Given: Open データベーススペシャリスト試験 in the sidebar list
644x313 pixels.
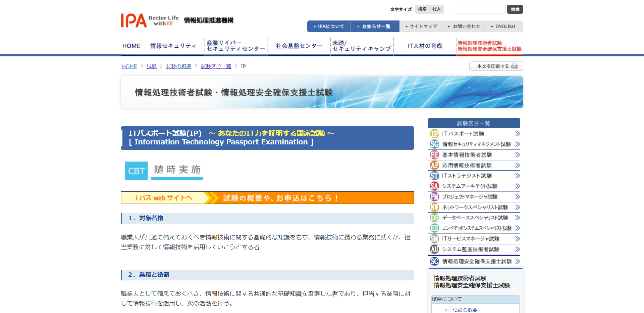Looking at the screenshot, I should [x=474, y=218].
